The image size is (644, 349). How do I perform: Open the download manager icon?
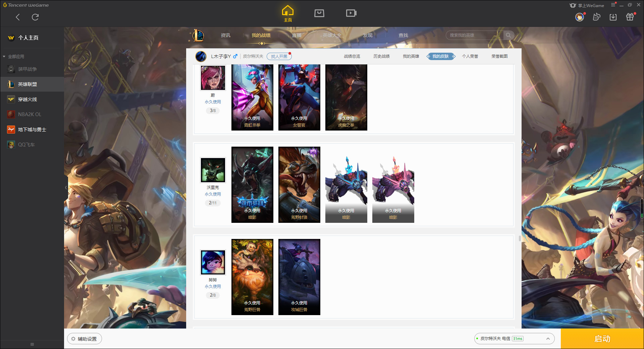coord(613,17)
